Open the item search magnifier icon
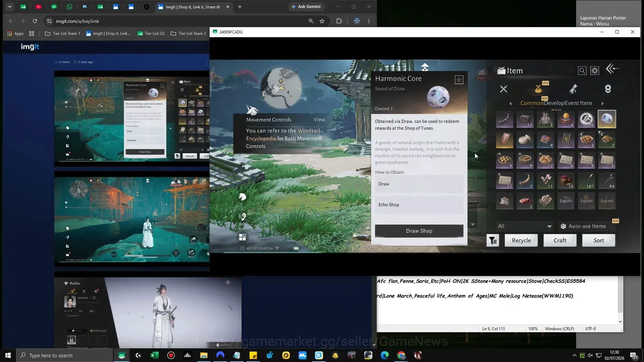Image resolution: width=644 pixels, height=362 pixels. coord(582,71)
